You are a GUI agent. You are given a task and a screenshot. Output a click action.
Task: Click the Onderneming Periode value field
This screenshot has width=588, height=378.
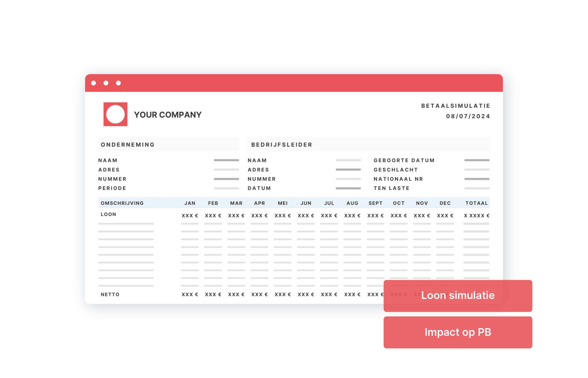click(x=226, y=188)
